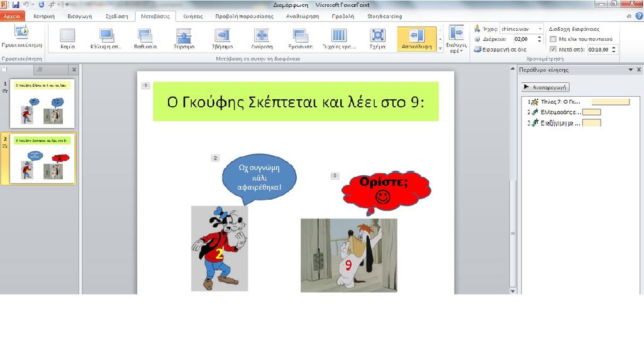The image size is (644, 358).
Task: Switch to the Σχεδίαση (Design) tab
Action: (116, 16)
